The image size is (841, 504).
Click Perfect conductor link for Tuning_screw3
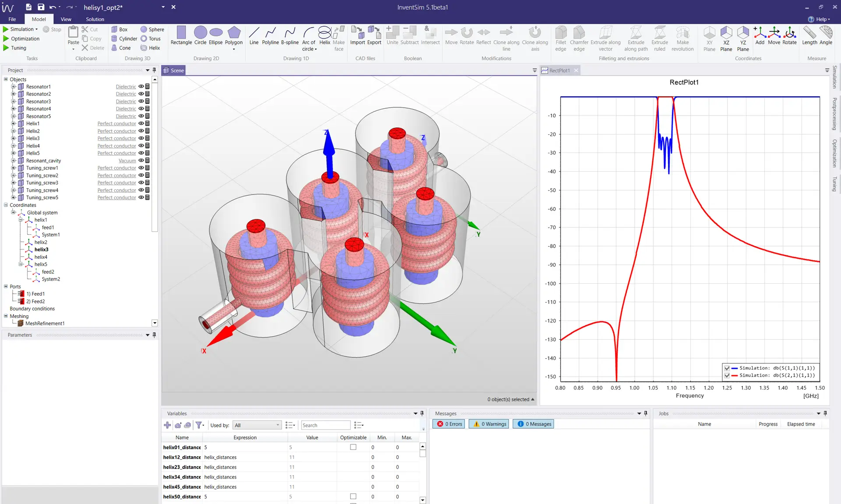[x=117, y=183]
